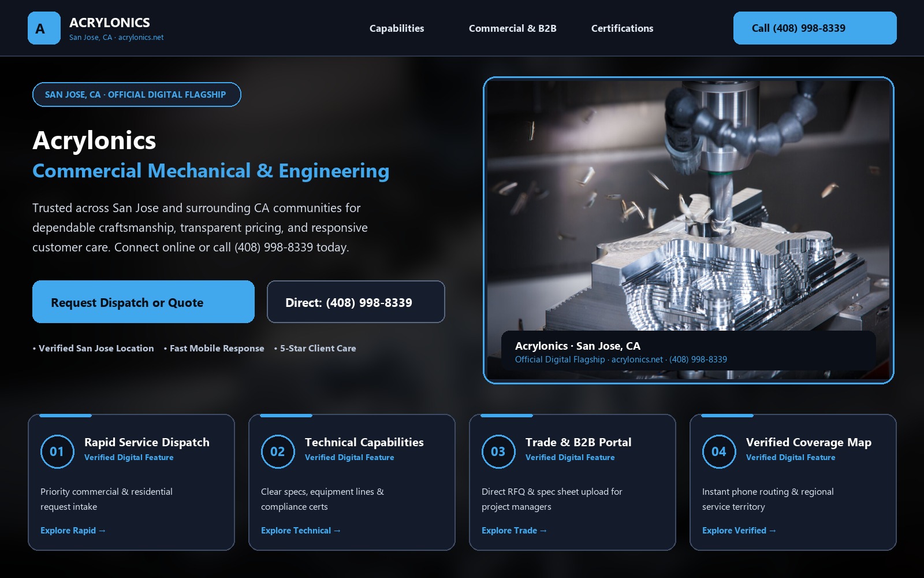Click the Technical Capabilities card title

364,442
